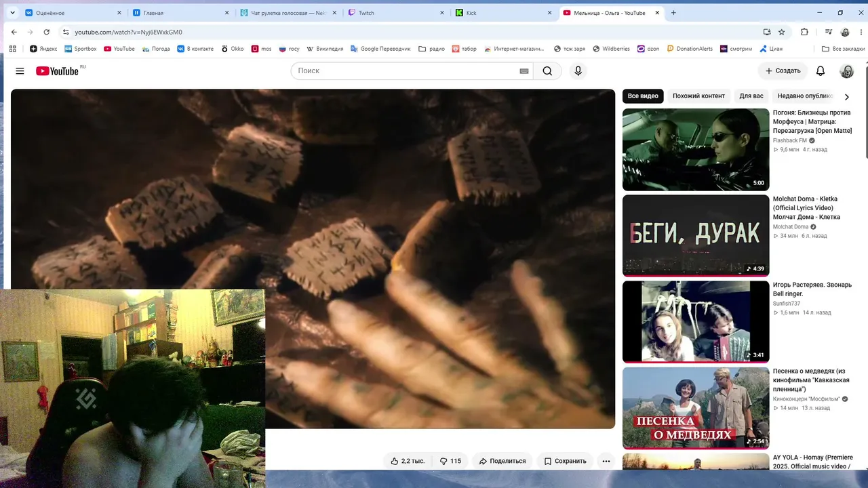The height and width of the screenshot is (488, 868).
Task: Open the Flashback FM channel name
Action: pos(790,140)
